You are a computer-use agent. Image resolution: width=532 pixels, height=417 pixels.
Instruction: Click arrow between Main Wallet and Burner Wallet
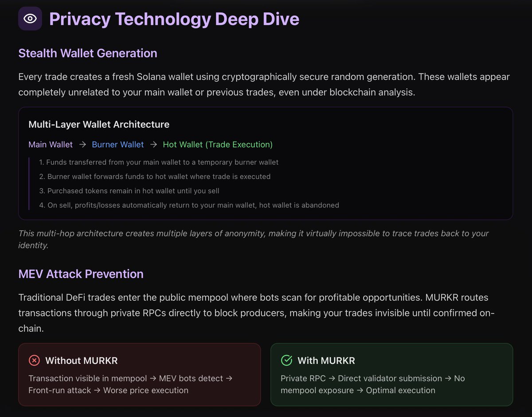point(82,145)
